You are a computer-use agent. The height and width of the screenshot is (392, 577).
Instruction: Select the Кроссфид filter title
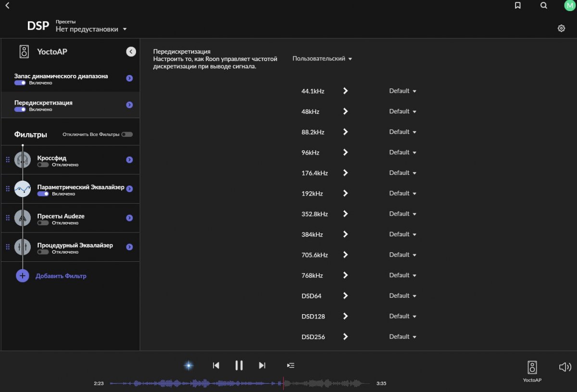(51, 158)
